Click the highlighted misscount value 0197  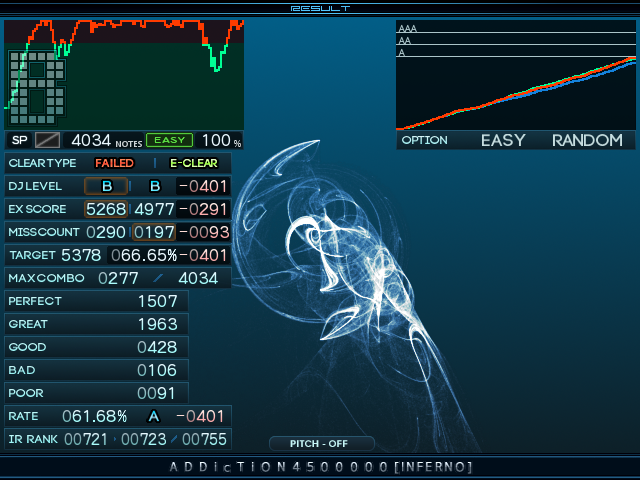[x=154, y=232]
